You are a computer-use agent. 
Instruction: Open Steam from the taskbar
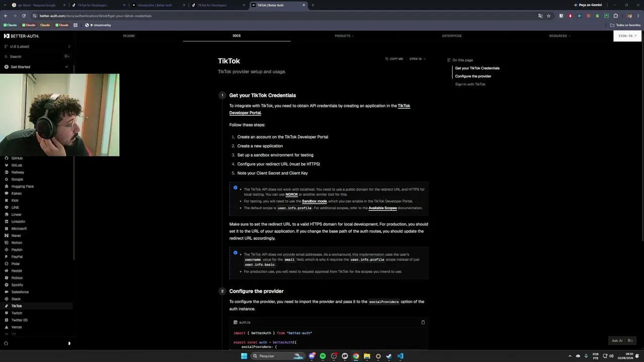(x=389, y=356)
